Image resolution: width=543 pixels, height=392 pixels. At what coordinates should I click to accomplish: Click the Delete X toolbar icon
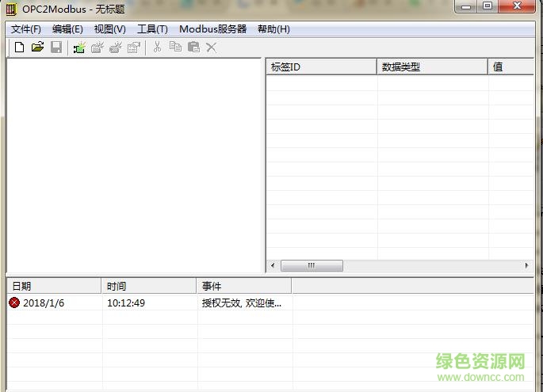(x=211, y=48)
